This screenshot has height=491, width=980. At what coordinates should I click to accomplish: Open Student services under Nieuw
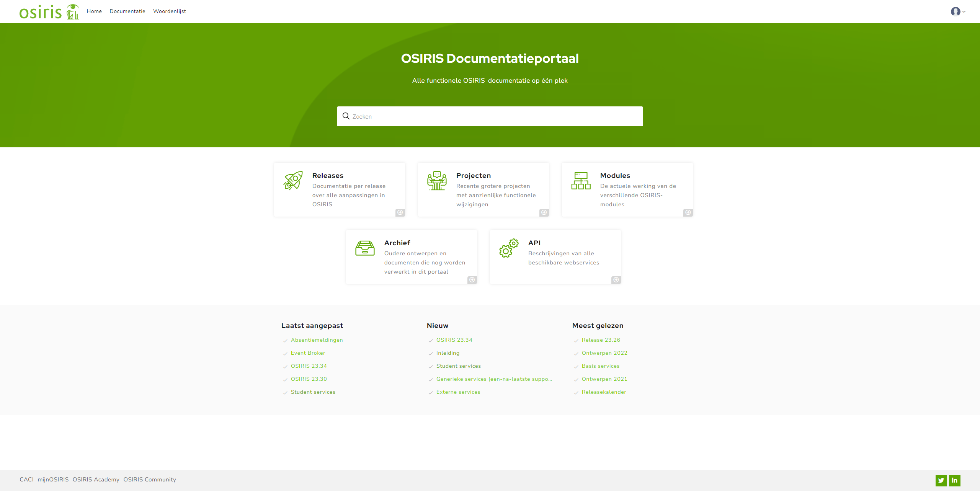click(459, 366)
